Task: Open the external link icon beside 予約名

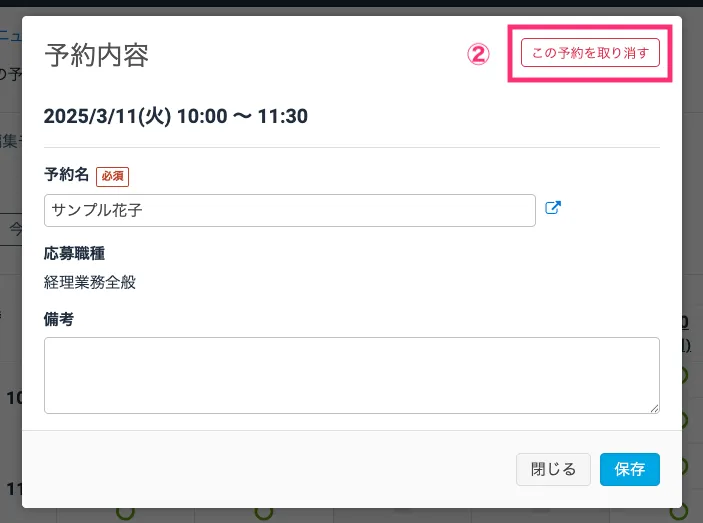Action: pos(553,209)
